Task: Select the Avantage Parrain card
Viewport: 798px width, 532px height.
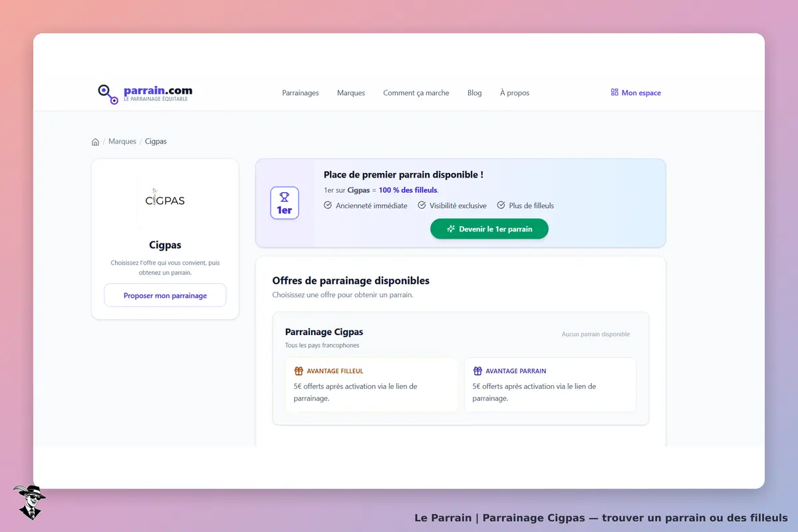Action: 550,385
